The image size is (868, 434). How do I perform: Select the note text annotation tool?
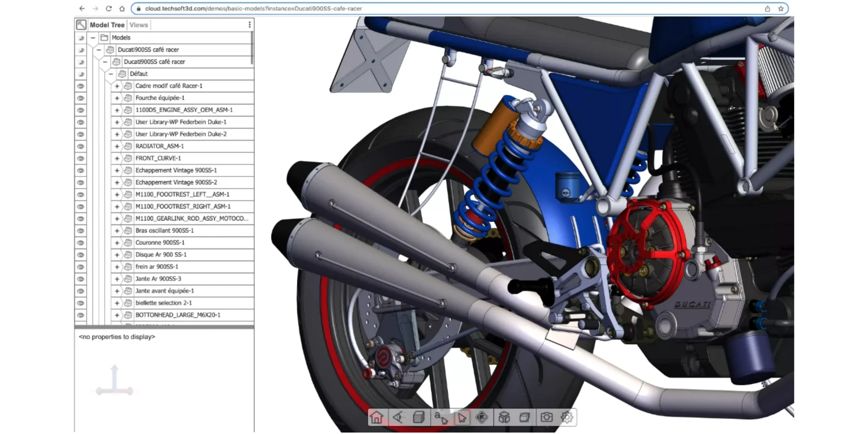click(x=441, y=417)
